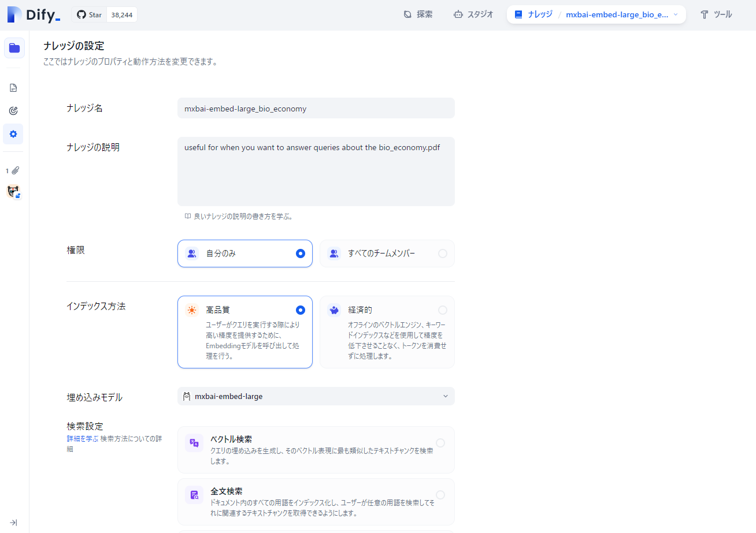Select the ベクトル検索 radio button

point(440,443)
